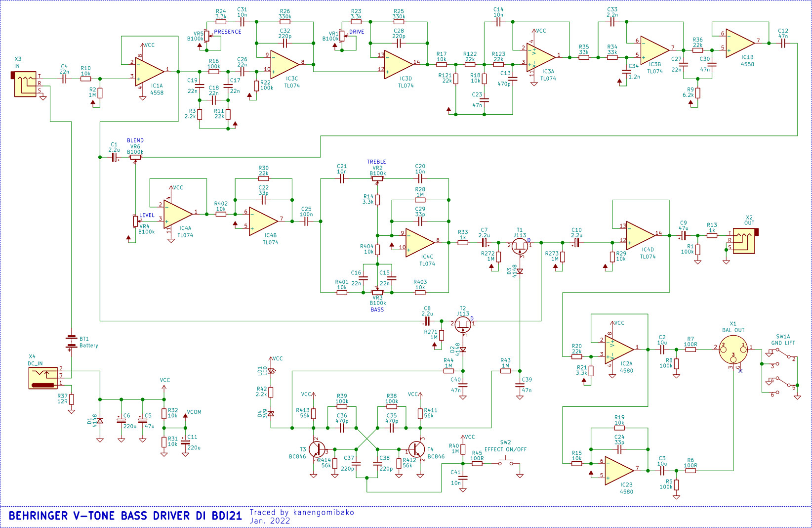
Task: Click the X3 IN input jack symbol
Action: click(24, 85)
